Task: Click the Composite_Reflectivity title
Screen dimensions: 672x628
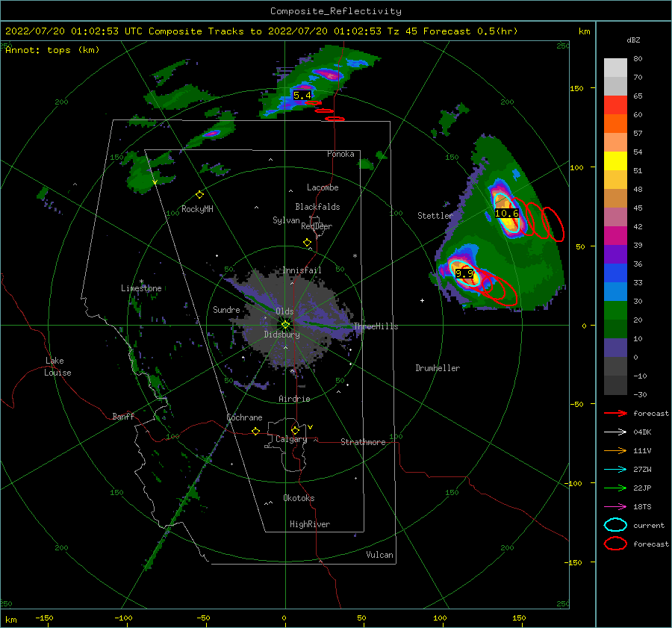Action: click(x=336, y=11)
